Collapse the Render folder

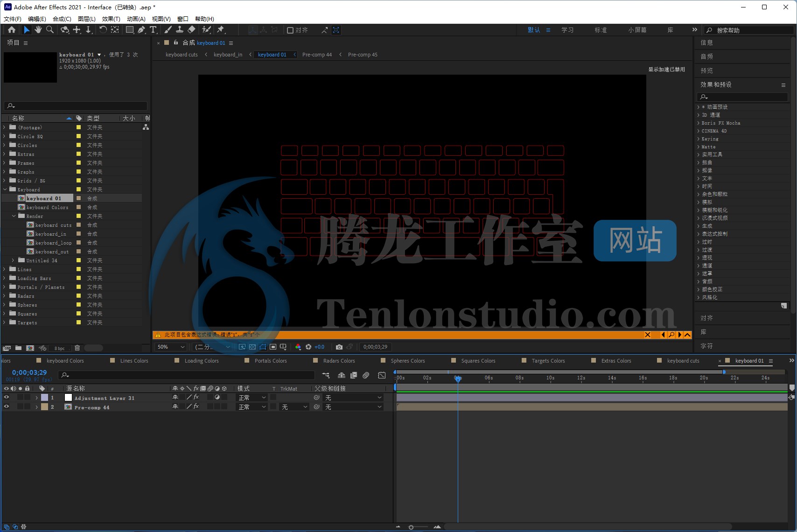click(x=14, y=216)
